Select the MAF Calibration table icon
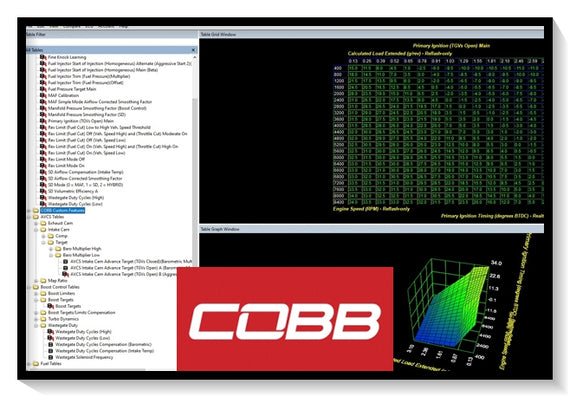 click(43, 95)
